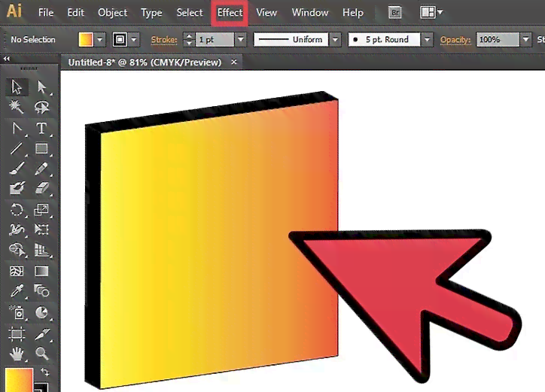Open the Select menu
This screenshot has width=545, height=392.
coord(190,13)
